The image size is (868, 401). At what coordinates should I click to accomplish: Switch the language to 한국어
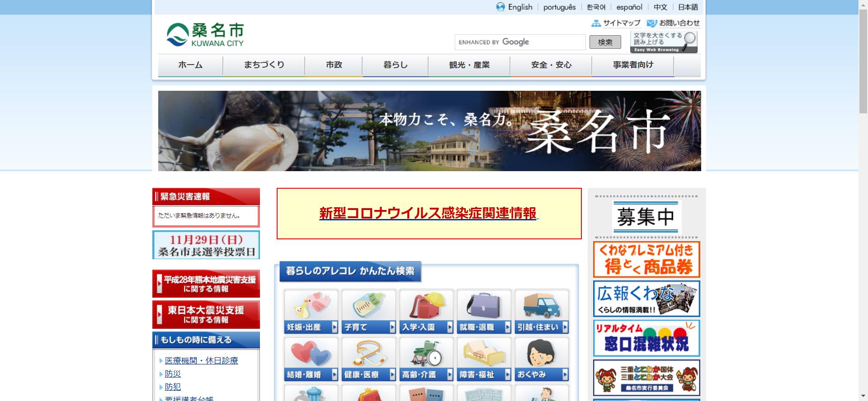596,7
